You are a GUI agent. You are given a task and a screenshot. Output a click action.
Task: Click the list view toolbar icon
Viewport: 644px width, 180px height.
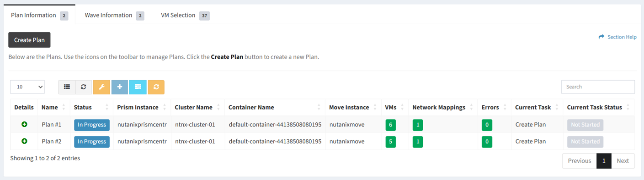[x=67, y=87]
